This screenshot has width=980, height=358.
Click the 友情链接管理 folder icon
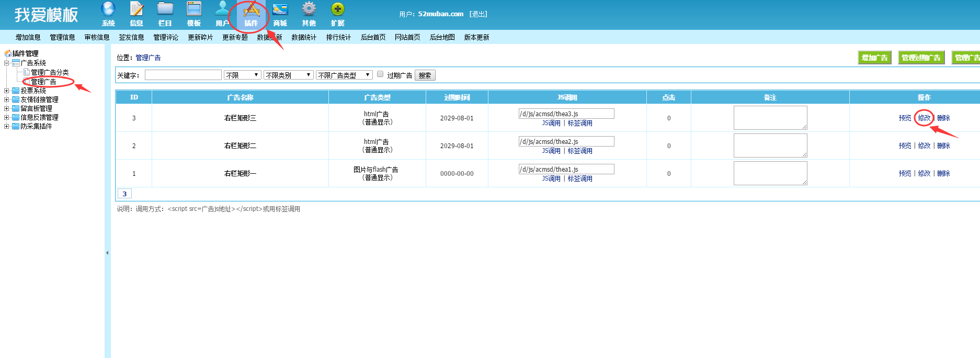16,99
